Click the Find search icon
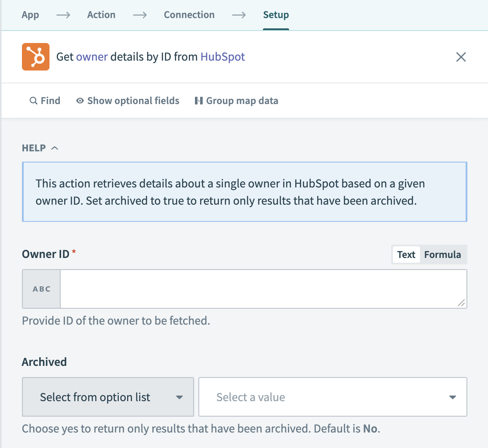488x448 pixels. click(34, 100)
